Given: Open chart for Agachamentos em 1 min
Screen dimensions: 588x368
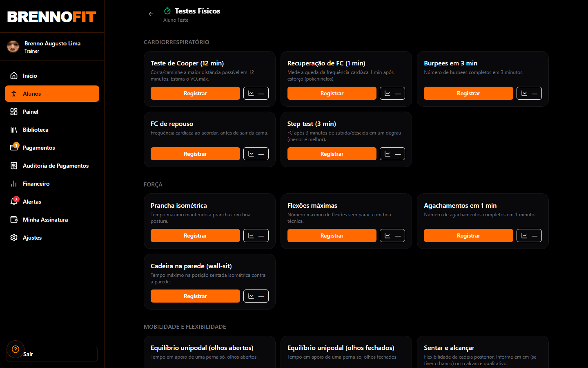Looking at the screenshot, I should click(x=529, y=236).
